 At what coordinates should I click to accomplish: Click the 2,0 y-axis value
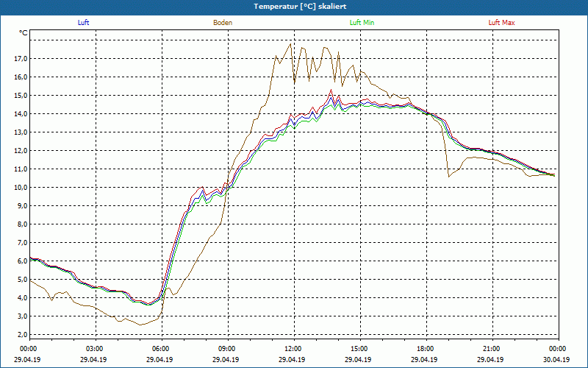coord(23,335)
